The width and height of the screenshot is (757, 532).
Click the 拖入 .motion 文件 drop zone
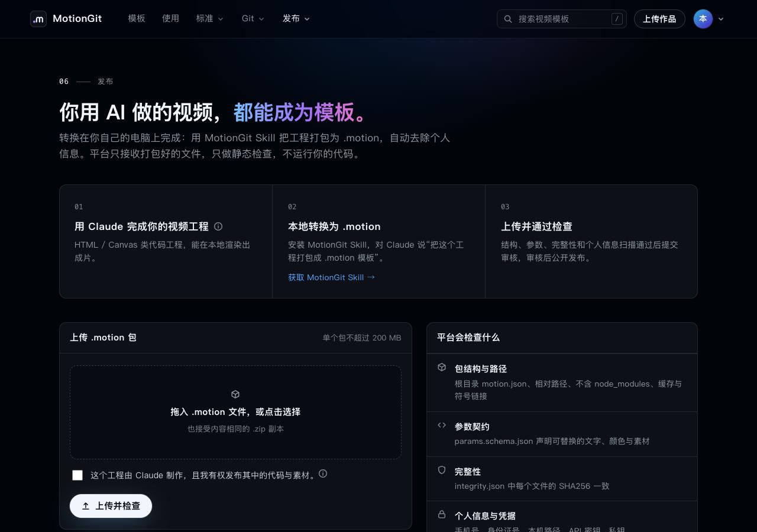tap(235, 412)
